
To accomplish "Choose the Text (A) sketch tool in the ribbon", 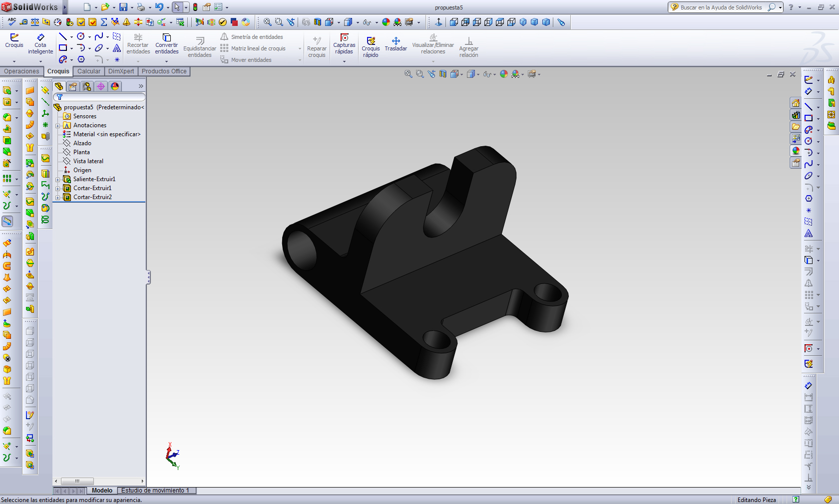I will (x=117, y=48).
